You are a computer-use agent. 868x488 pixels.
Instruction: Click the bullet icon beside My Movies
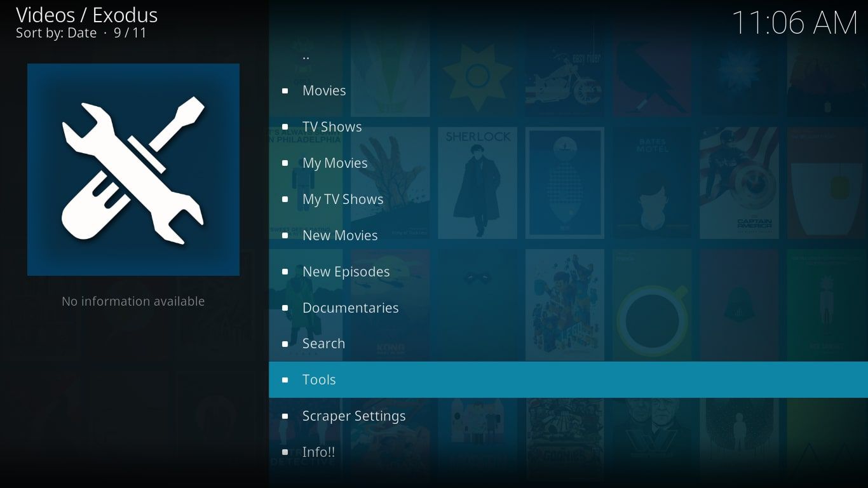point(285,163)
